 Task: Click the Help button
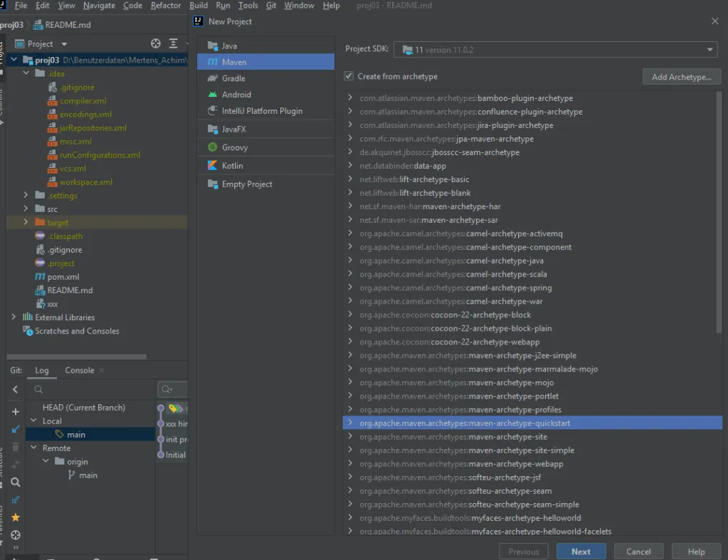pos(696,551)
